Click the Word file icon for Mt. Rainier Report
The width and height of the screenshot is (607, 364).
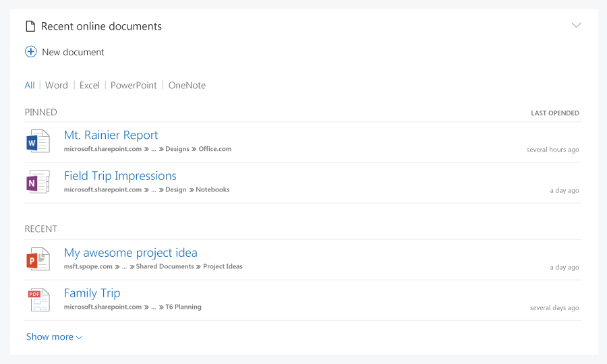pos(38,142)
